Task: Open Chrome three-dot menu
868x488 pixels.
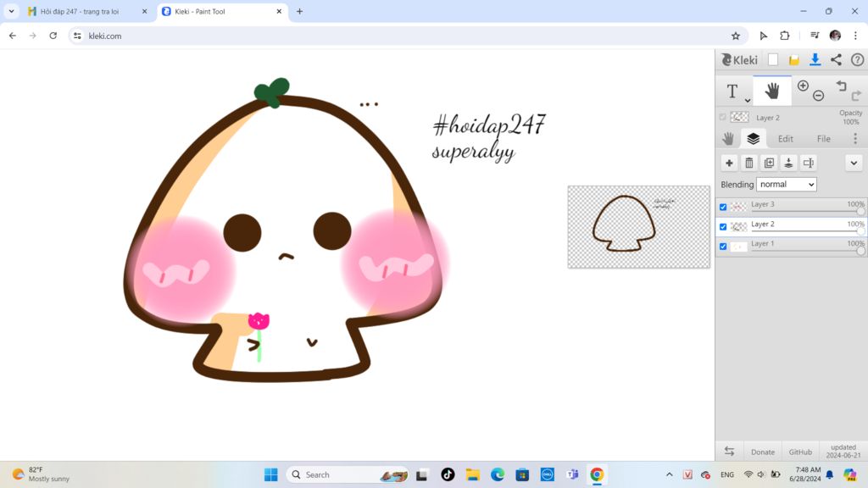Action: click(855, 36)
